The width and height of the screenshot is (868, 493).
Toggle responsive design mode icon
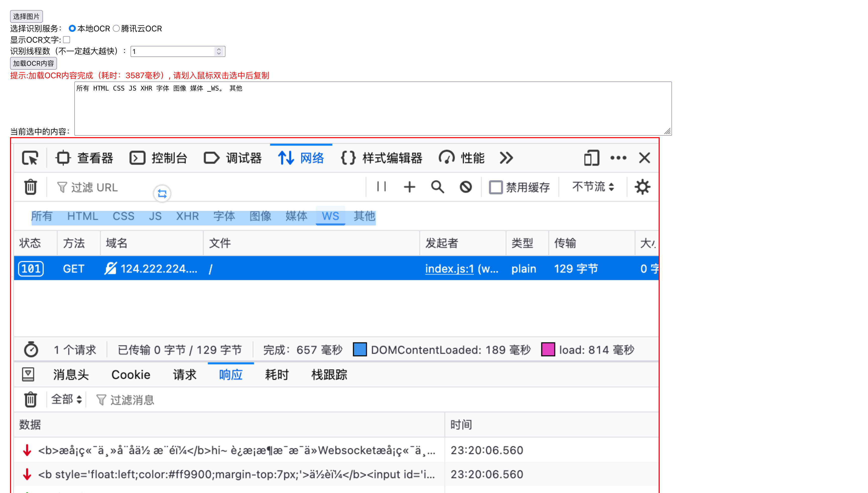[591, 158]
